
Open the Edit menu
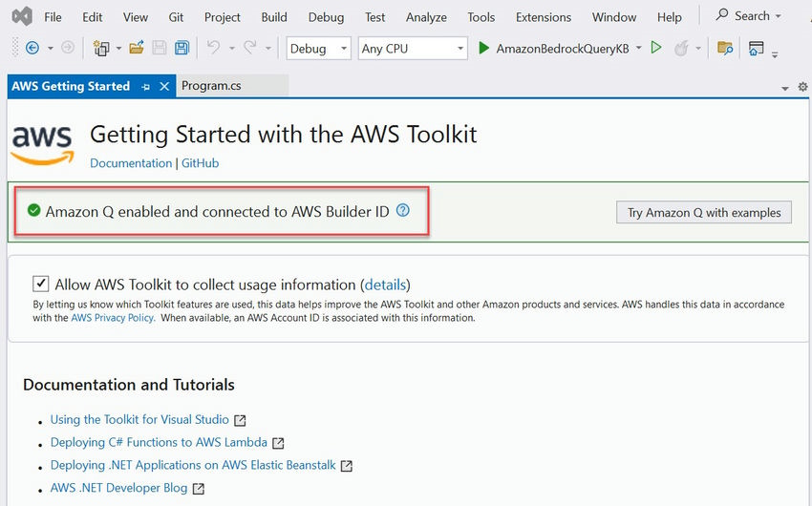(x=92, y=17)
